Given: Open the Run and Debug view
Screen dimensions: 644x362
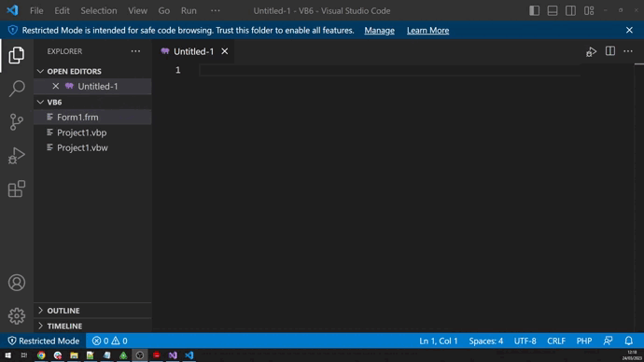Looking at the screenshot, I should (17, 156).
